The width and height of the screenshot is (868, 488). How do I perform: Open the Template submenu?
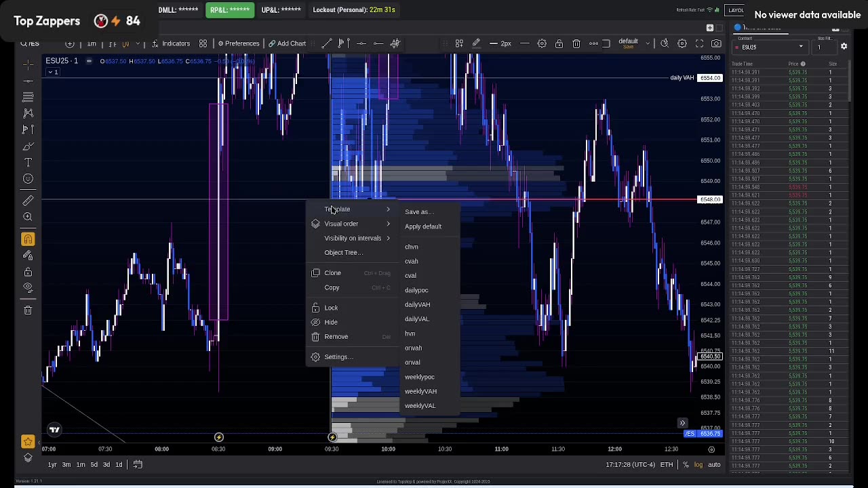351,209
